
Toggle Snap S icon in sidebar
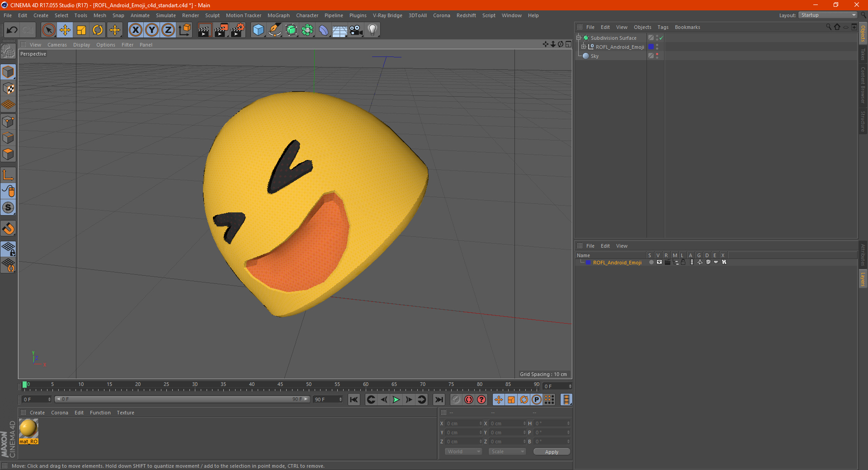tap(8, 208)
